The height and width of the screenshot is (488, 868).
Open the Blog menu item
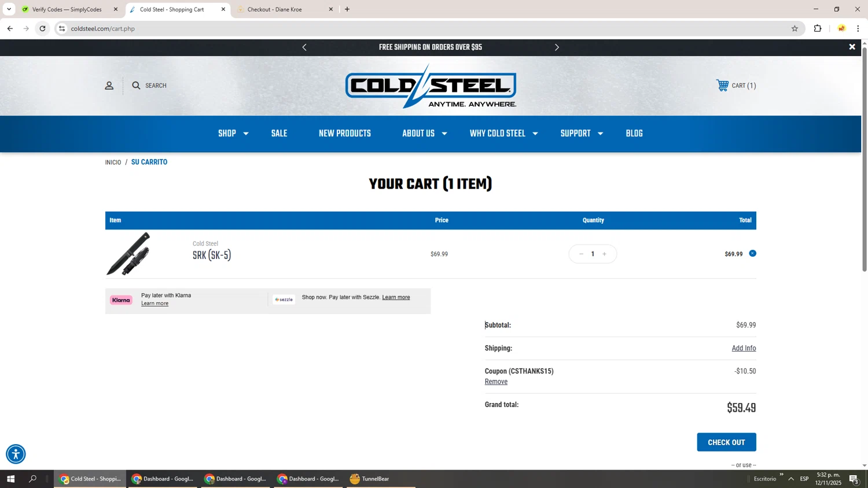pyautogui.click(x=634, y=134)
